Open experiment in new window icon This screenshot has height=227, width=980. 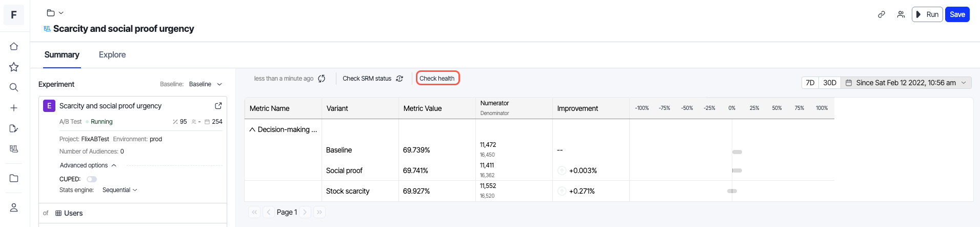tap(218, 106)
